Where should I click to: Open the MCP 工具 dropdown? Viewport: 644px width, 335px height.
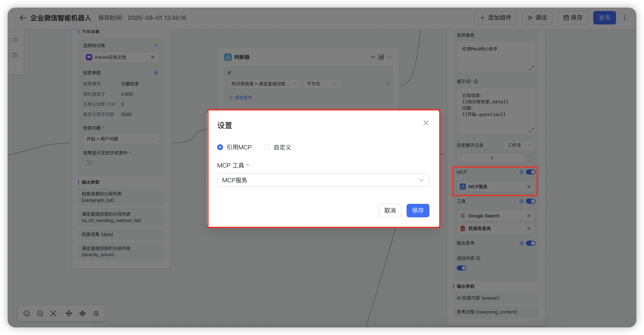(x=323, y=180)
